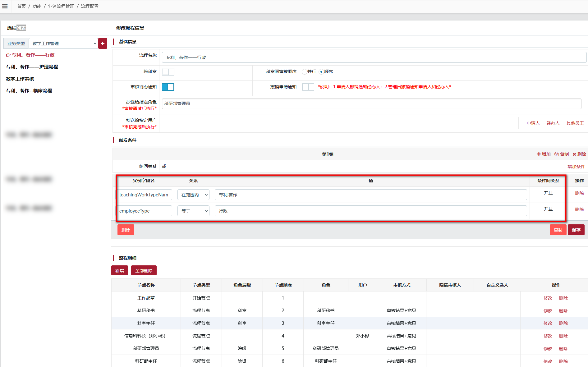Viewport: 588px width, 367px height.
Task: Click 新增 to add a node
Action: click(x=120, y=271)
